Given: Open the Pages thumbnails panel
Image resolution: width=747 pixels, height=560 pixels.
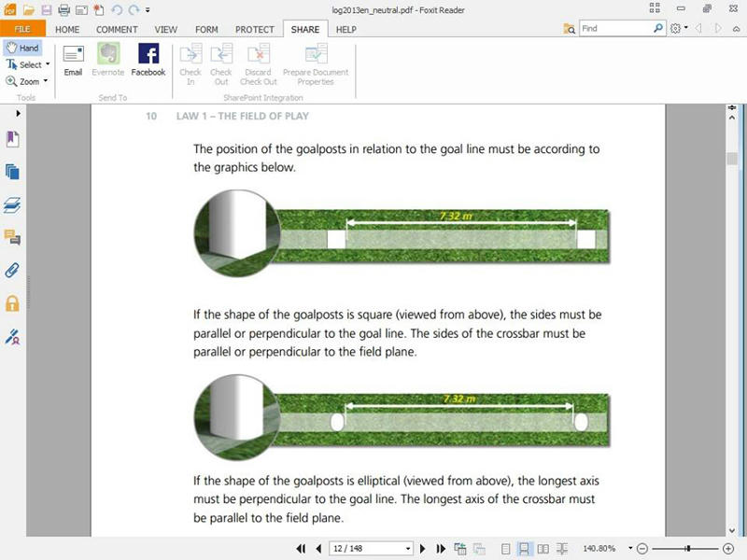Looking at the screenshot, I should 12,172.
